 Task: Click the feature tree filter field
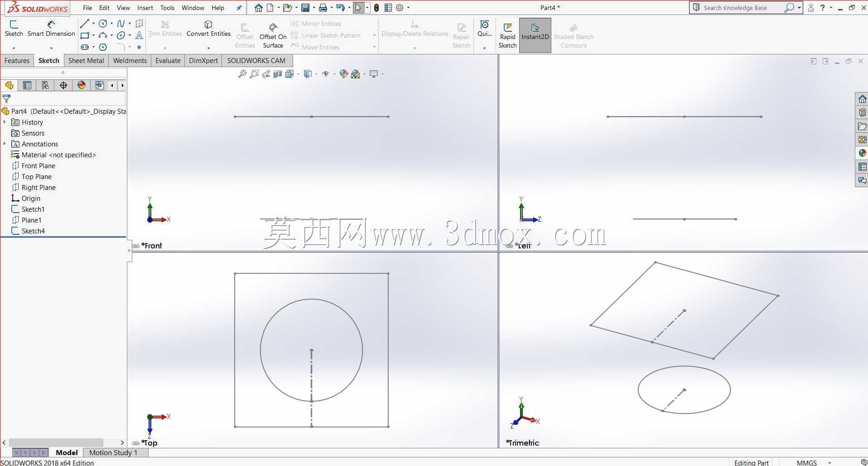[63, 98]
